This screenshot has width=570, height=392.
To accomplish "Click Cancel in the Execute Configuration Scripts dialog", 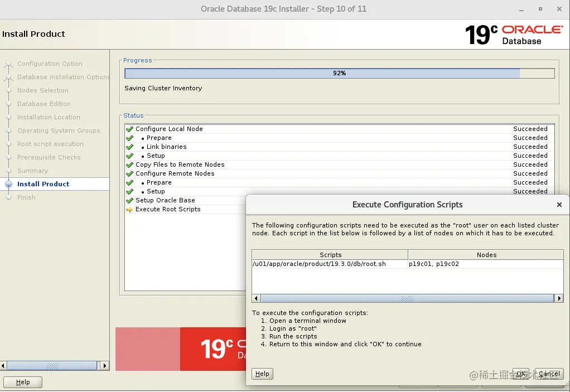I will tap(549, 374).
